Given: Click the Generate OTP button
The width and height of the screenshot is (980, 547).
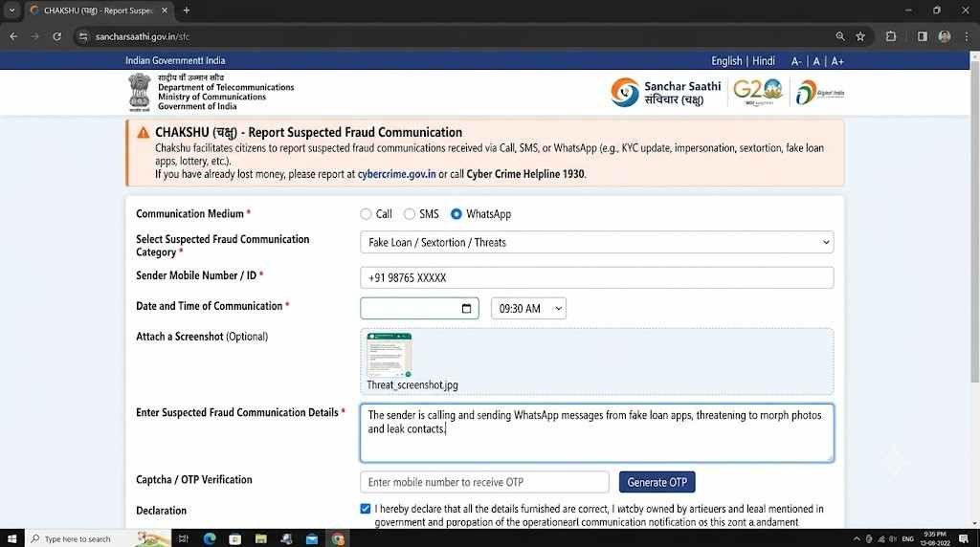Looking at the screenshot, I should [657, 482].
